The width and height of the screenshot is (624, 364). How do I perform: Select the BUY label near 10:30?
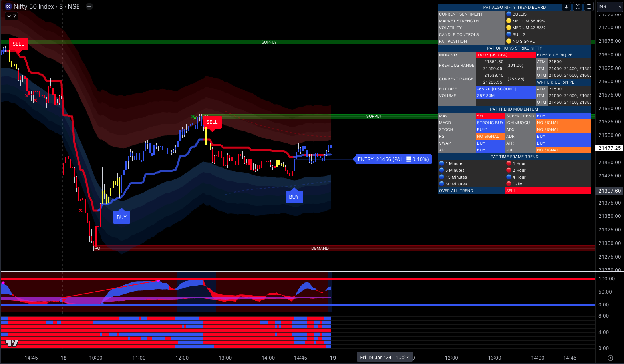[121, 217]
